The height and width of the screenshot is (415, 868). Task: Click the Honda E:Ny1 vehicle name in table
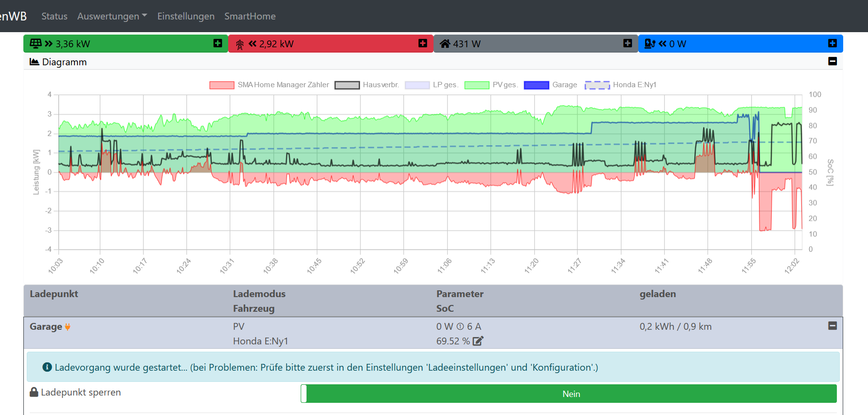(x=261, y=341)
